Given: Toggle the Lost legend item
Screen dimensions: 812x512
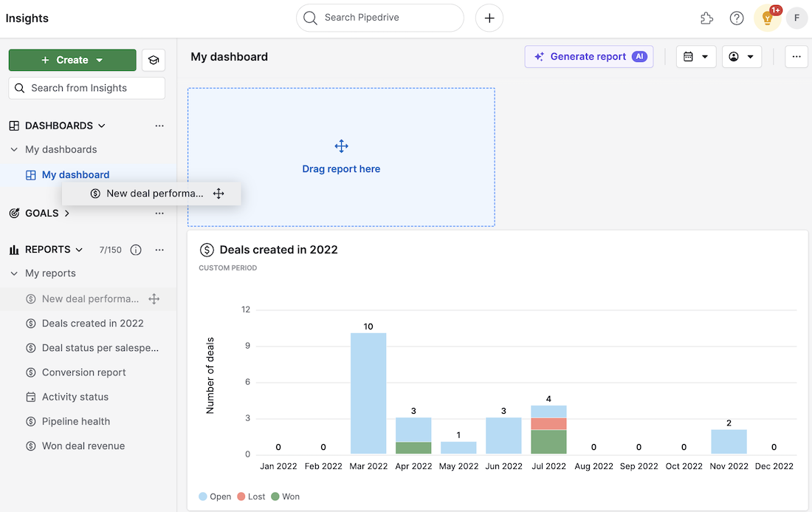Looking at the screenshot, I should (x=251, y=496).
